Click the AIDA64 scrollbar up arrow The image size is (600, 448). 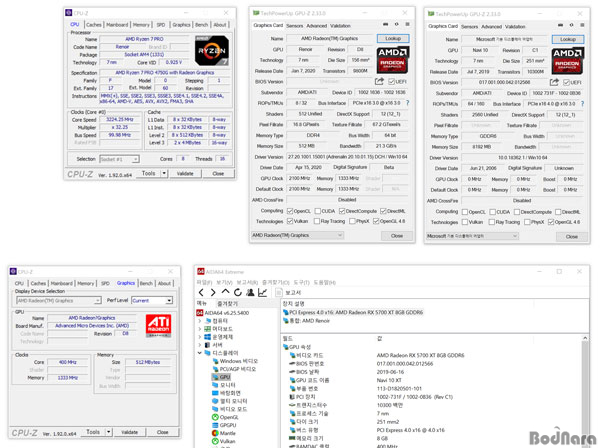585,338
